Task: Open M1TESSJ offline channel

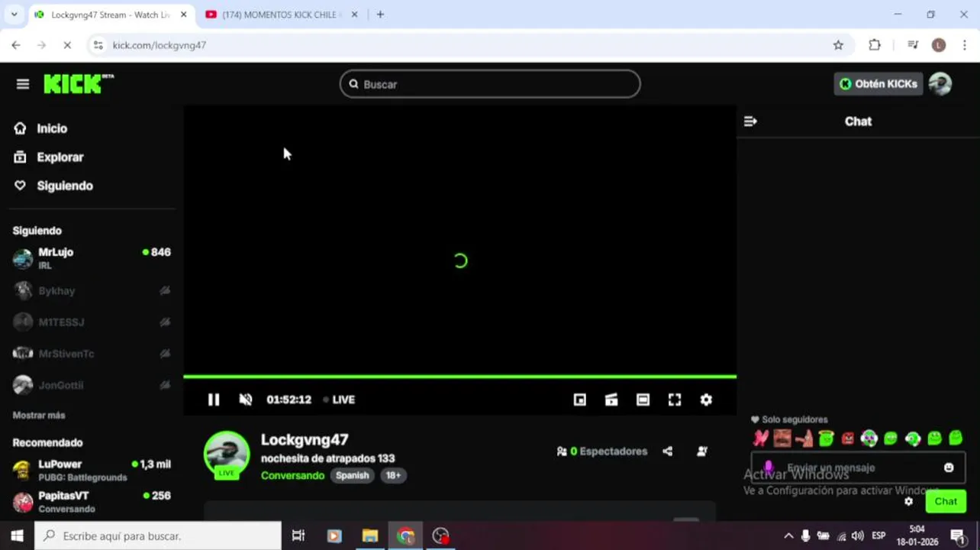Action: (x=92, y=322)
